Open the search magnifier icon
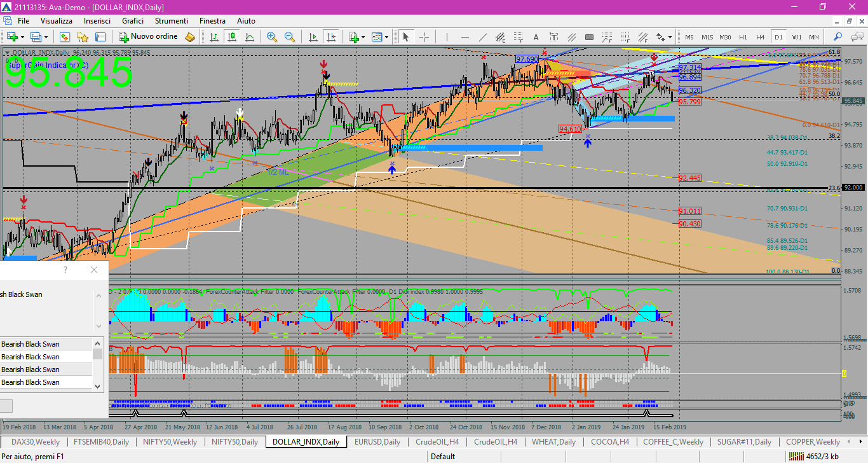Screen dimensions: 868x463 coord(838,37)
